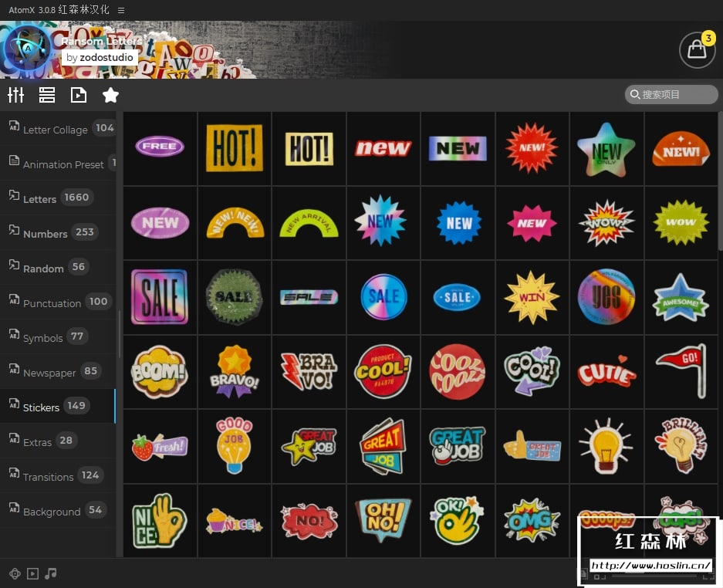Select the green NEW ARRIVAL arch sticker
Screen dimensions: 723x588
pyautogui.click(x=309, y=223)
